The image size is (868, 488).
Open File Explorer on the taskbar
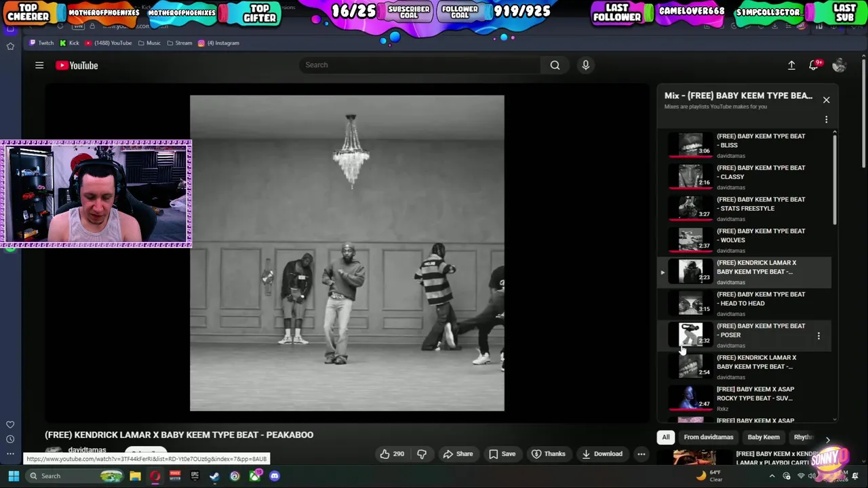[x=135, y=476]
